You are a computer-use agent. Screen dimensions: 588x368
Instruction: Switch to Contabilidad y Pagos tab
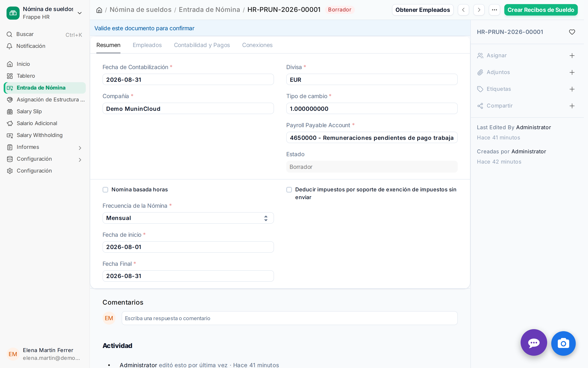[202, 45]
